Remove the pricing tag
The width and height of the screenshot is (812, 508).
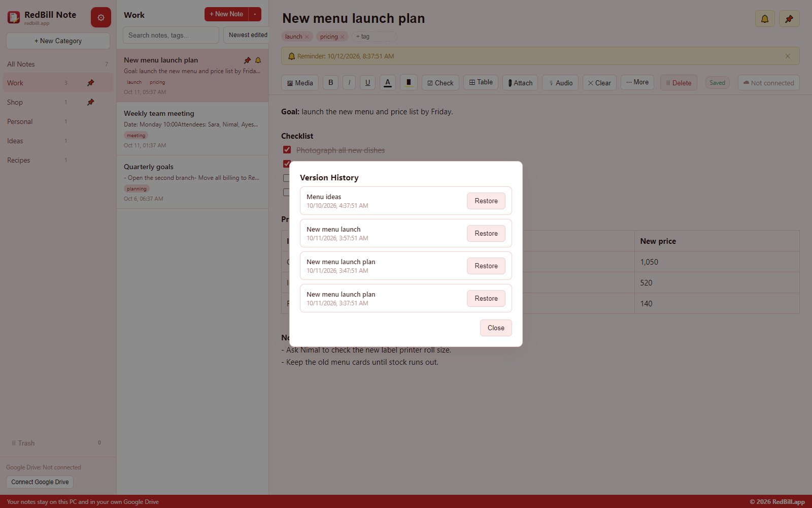(342, 37)
